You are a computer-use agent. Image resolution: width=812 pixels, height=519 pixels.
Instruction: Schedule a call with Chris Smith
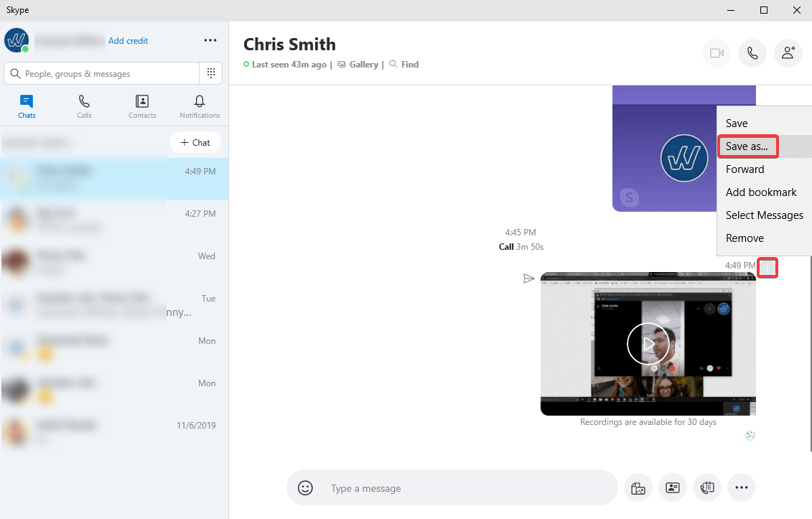point(707,487)
